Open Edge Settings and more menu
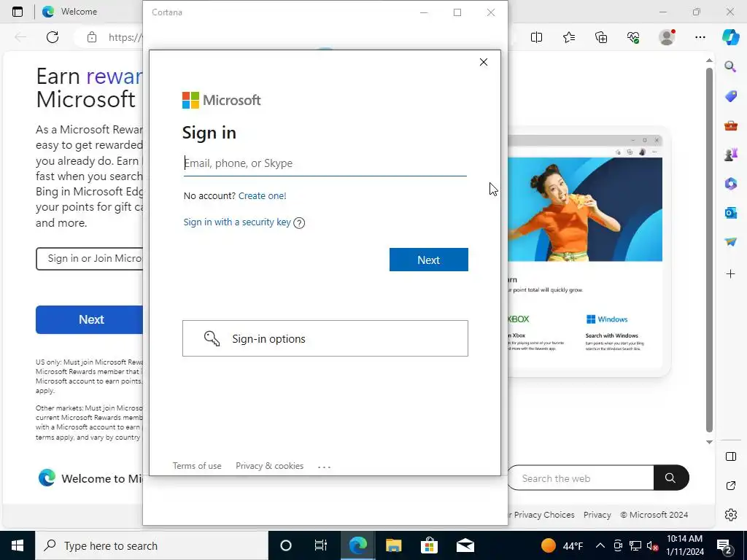747x560 pixels. pyautogui.click(x=700, y=37)
